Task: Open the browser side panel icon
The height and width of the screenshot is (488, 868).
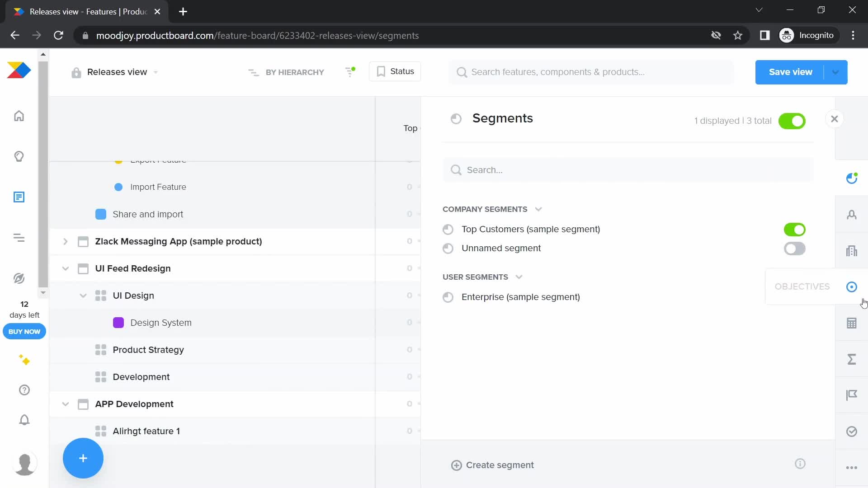Action: 764,35
